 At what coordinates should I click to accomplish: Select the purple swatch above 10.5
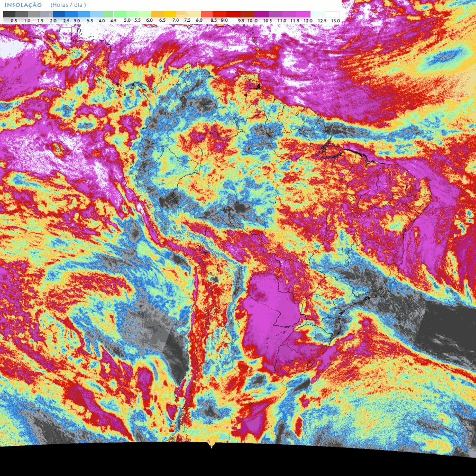[262, 14]
